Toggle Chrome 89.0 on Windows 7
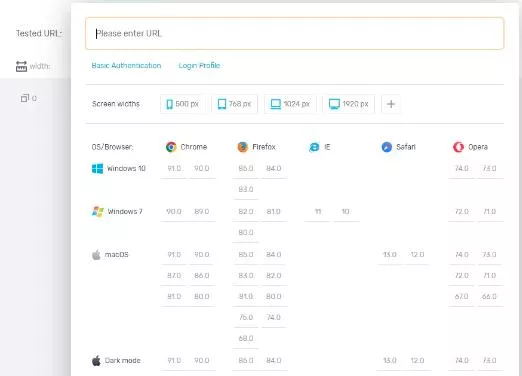Screen dimensions: 522x376 click(202, 212)
